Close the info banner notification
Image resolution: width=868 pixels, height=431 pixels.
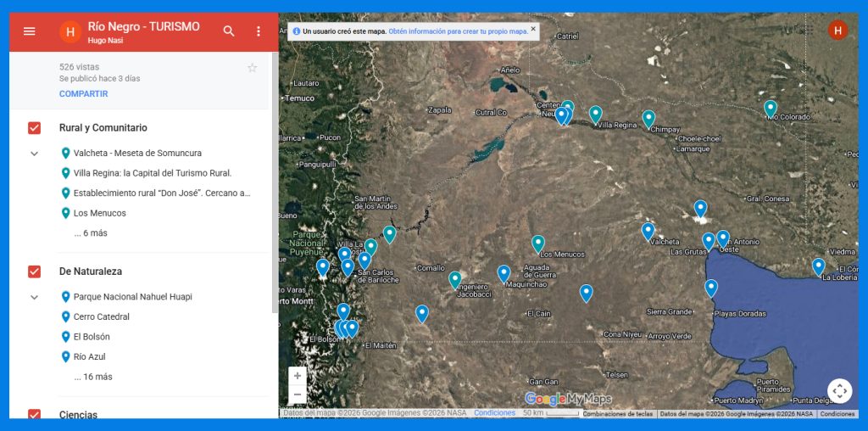click(532, 29)
